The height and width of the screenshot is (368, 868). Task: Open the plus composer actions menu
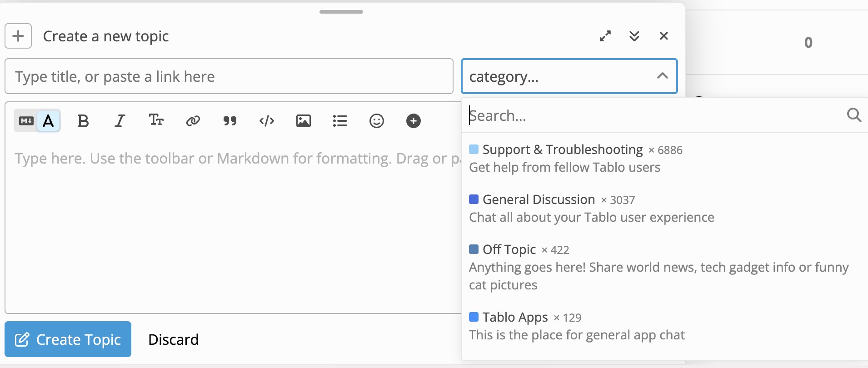[18, 36]
